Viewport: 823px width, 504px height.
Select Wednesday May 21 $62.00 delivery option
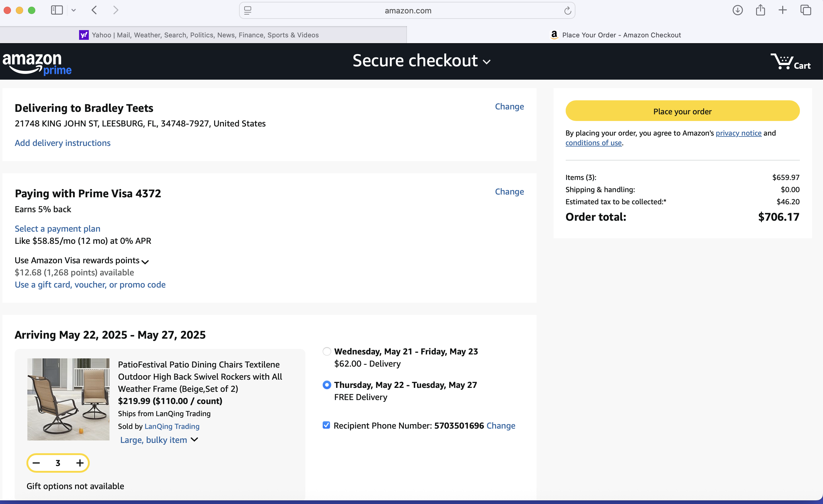click(x=327, y=351)
